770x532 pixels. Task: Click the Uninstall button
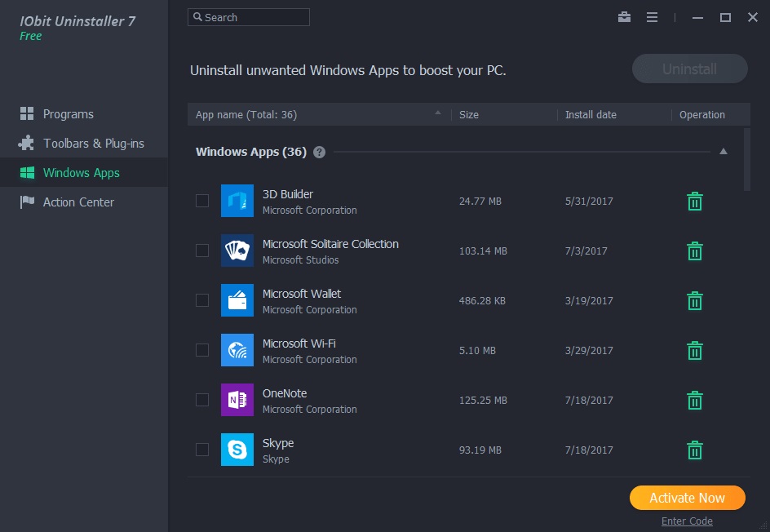689,69
